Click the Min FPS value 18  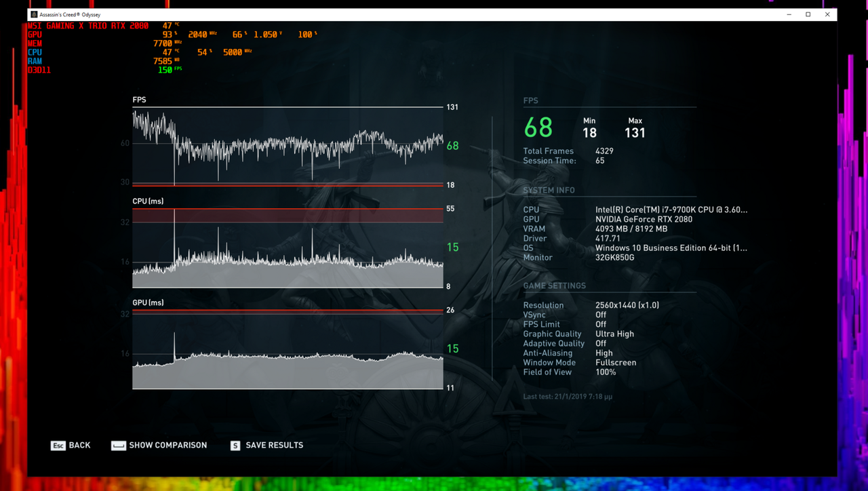click(x=589, y=133)
